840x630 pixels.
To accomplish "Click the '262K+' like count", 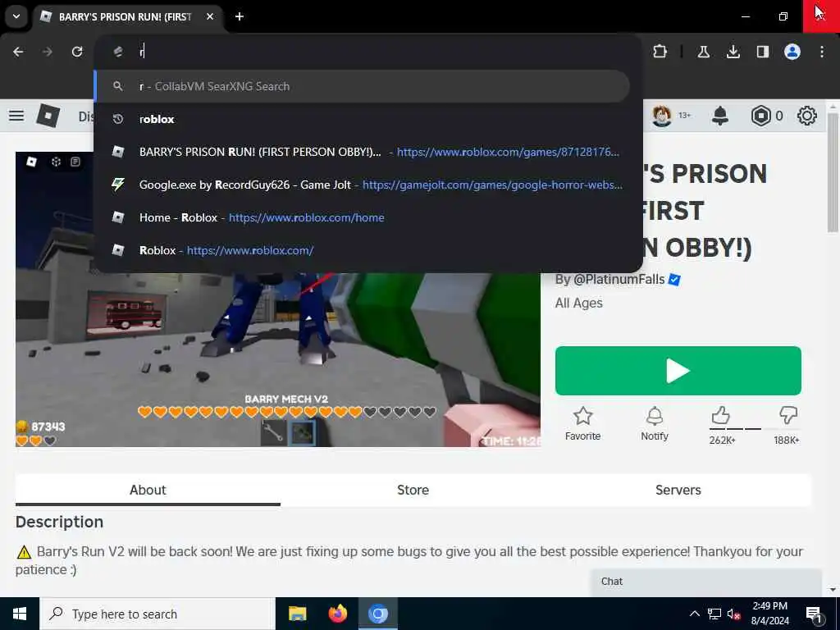I will point(722,441).
